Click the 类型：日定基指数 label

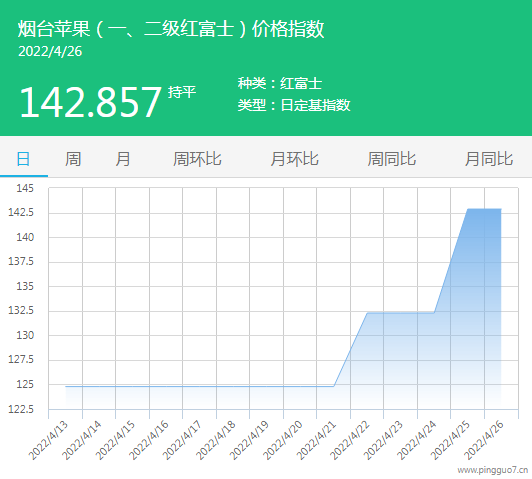(x=294, y=105)
